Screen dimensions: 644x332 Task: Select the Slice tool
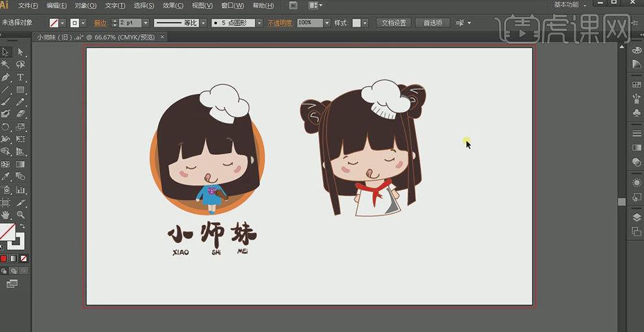[x=20, y=202]
